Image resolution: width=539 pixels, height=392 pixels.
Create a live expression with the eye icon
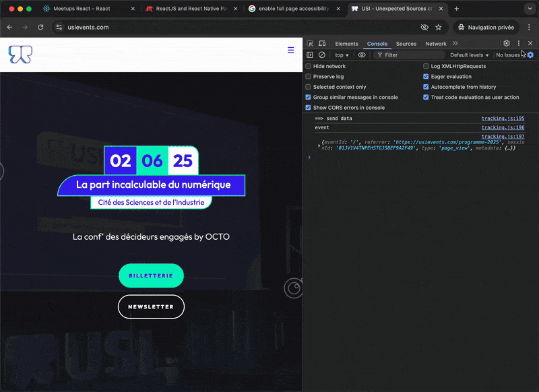(362, 55)
